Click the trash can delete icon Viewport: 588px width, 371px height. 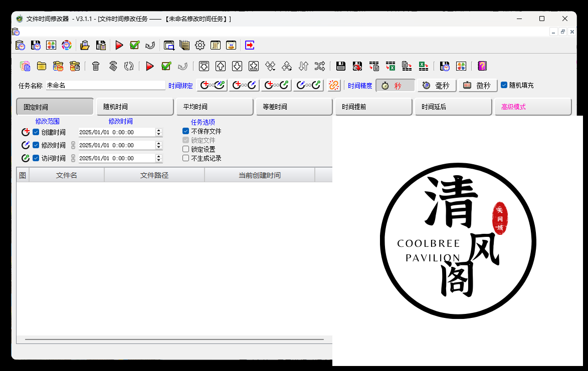point(96,66)
